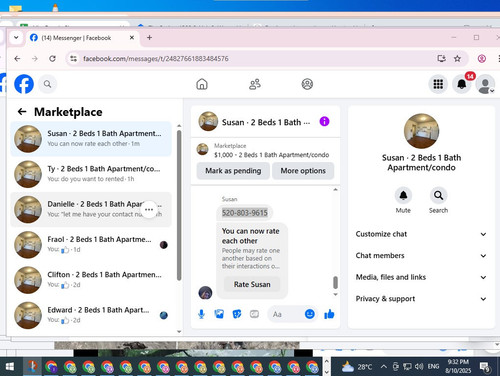Open Chrome profile icon

(x=482, y=59)
